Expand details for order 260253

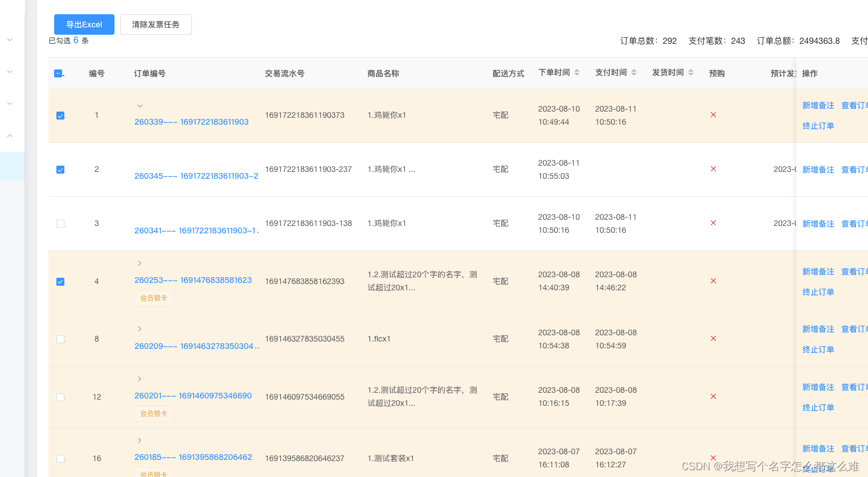[x=140, y=263]
